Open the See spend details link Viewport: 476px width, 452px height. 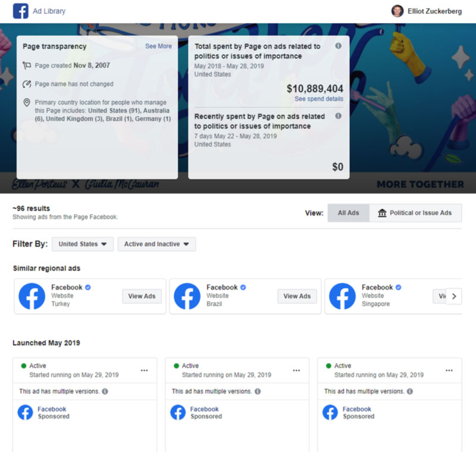318,99
